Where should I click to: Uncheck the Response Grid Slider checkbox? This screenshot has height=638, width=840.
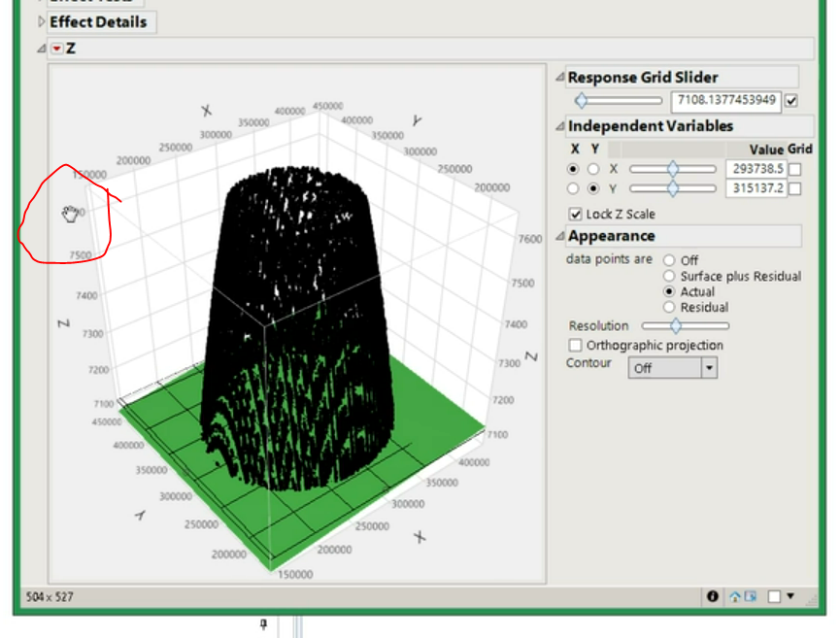[x=791, y=100]
